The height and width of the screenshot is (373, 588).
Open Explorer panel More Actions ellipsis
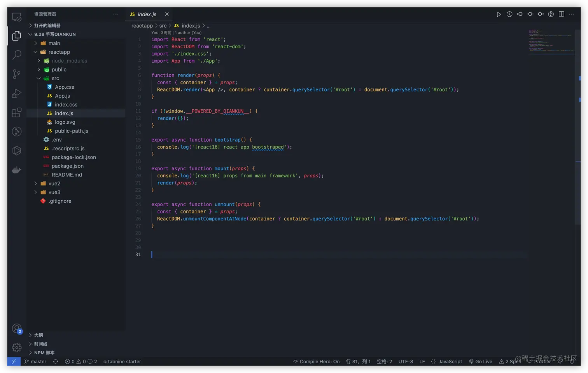click(116, 14)
